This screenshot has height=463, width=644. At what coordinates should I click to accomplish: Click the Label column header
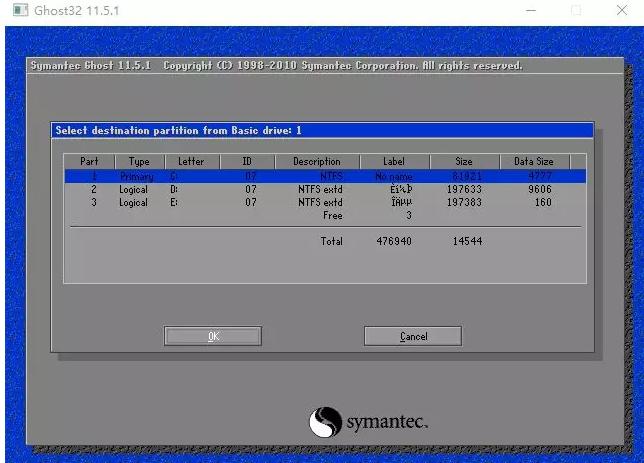pos(394,162)
